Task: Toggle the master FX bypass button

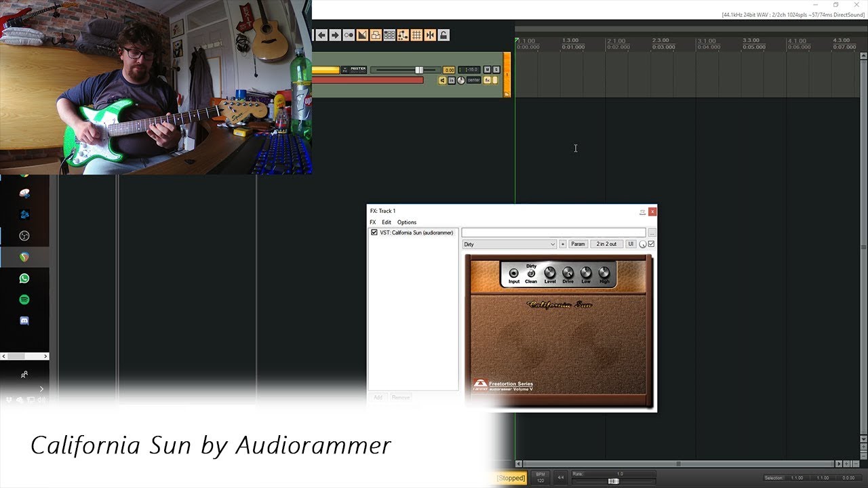Action: pos(495,80)
